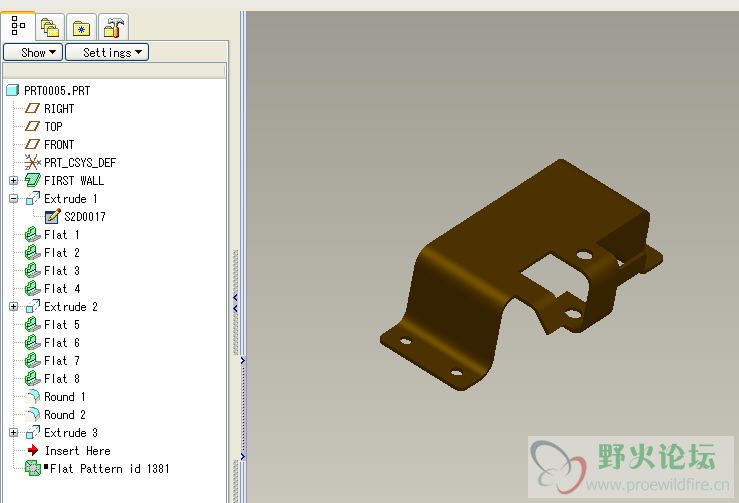This screenshot has width=739, height=503.
Task: Select the Round 1 label
Action: click(65, 397)
